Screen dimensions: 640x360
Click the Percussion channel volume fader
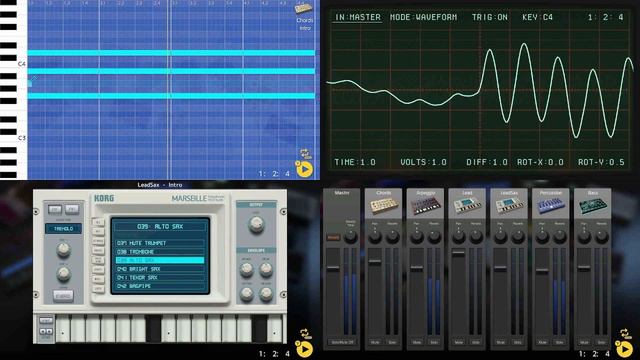click(542, 270)
